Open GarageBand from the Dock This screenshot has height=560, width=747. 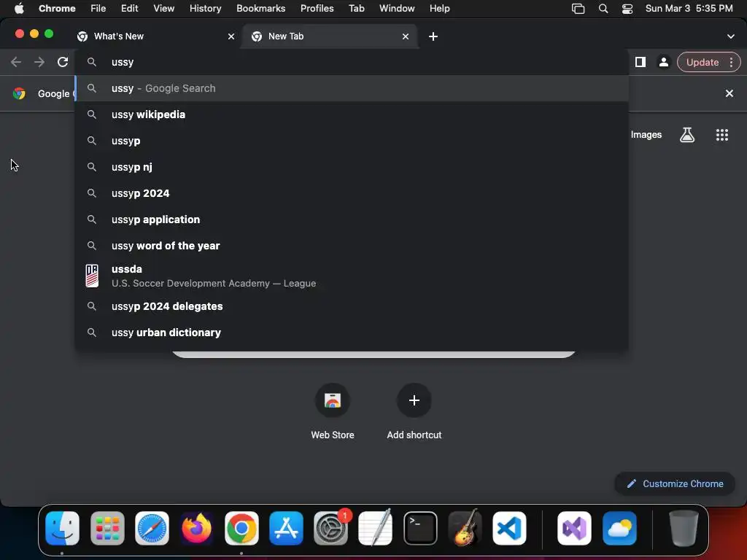465,528
